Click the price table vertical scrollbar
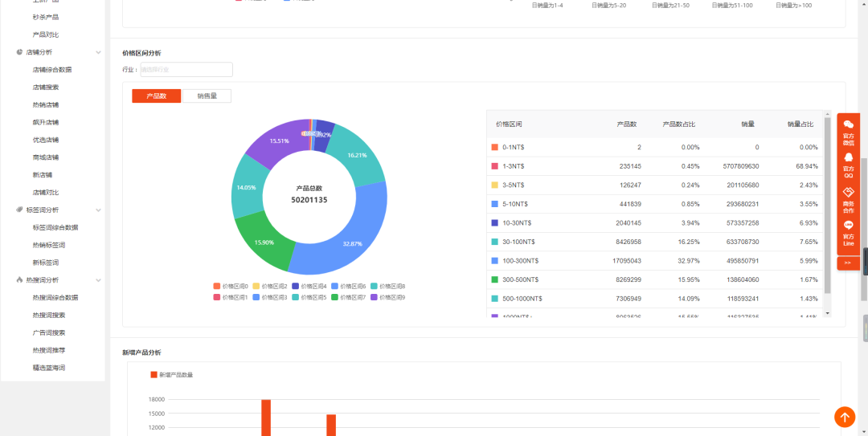Screen dimensions: 868x436 pos(828,205)
